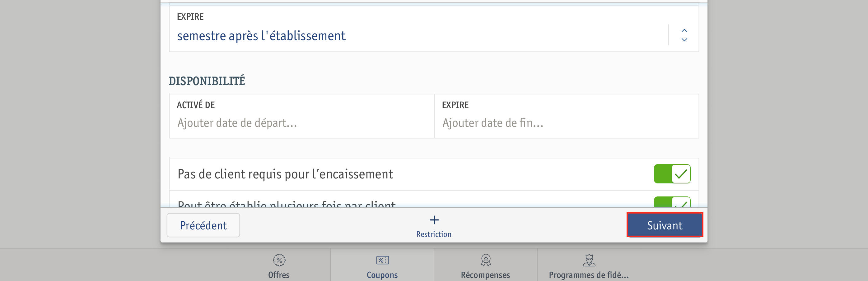This screenshot has height=281, width=868.
Task: Click the Précédent button
Action: pos(203,225)
